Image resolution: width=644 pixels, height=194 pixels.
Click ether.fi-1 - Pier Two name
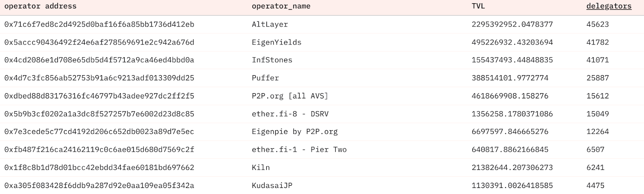click(x=299, y=149)
